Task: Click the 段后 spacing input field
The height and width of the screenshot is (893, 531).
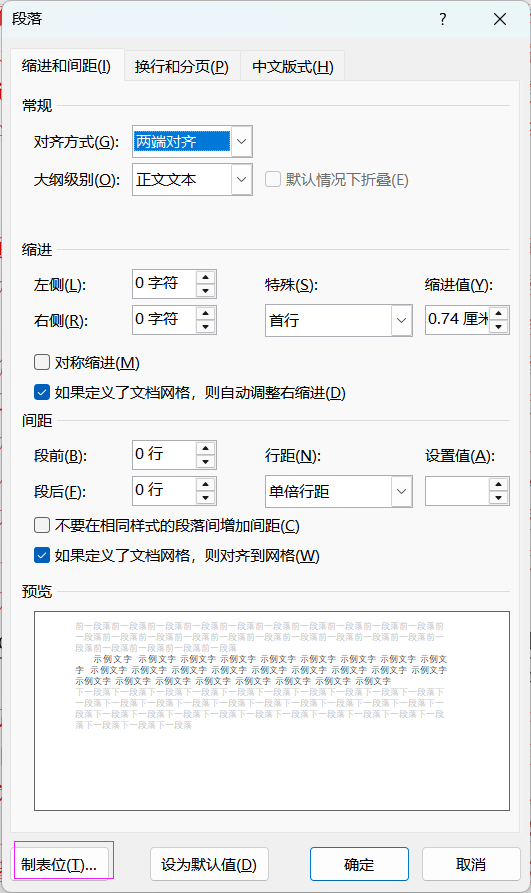Action: pos(165,491)
